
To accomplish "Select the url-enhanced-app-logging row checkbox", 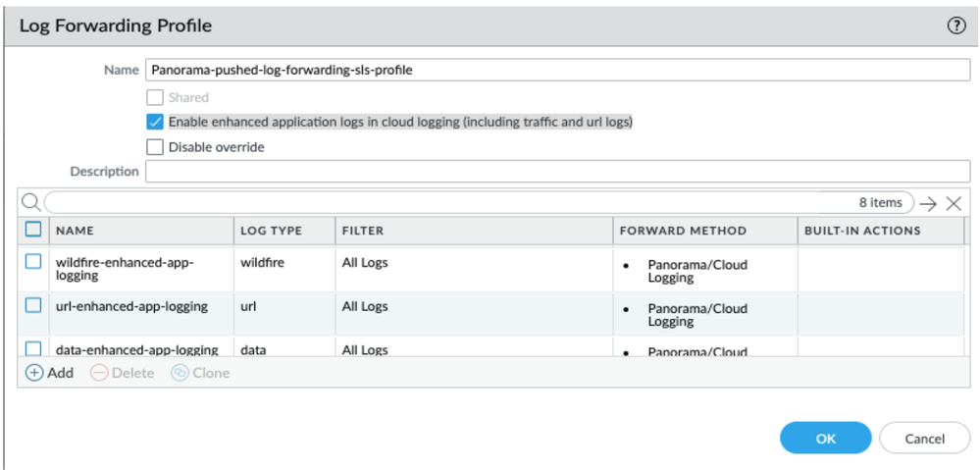I will (x=33, y=305).
